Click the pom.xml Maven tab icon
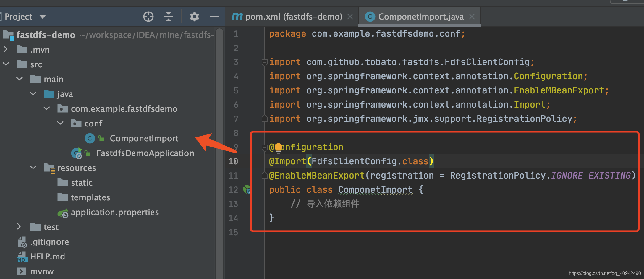 coord(237,17)
